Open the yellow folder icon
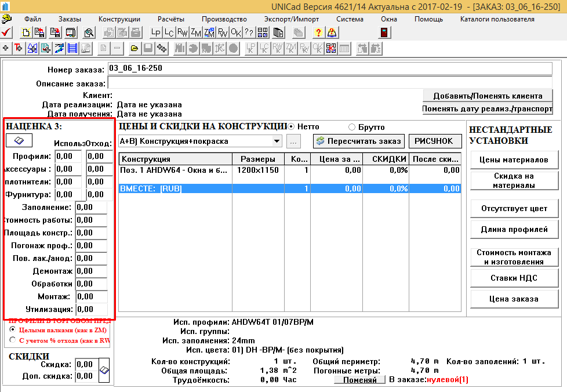Screen dimensions: 567x392 (x=135, y=49)
